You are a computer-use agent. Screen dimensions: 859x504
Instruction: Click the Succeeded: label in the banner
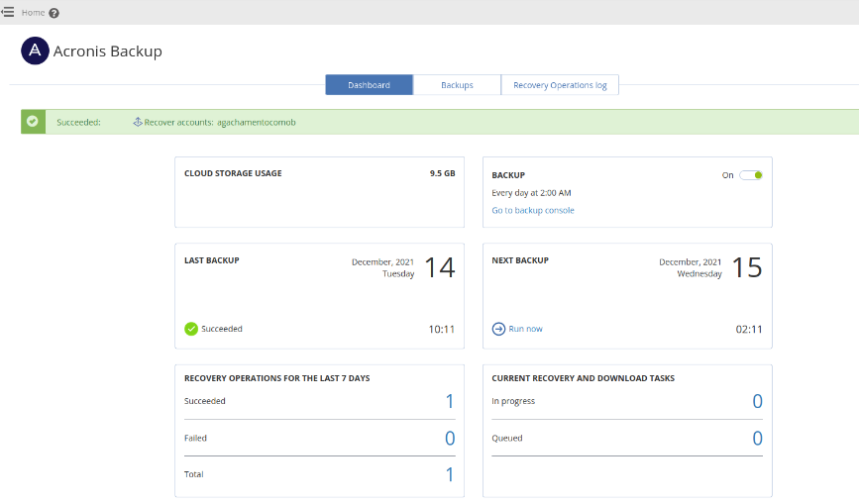pos(79,122)
